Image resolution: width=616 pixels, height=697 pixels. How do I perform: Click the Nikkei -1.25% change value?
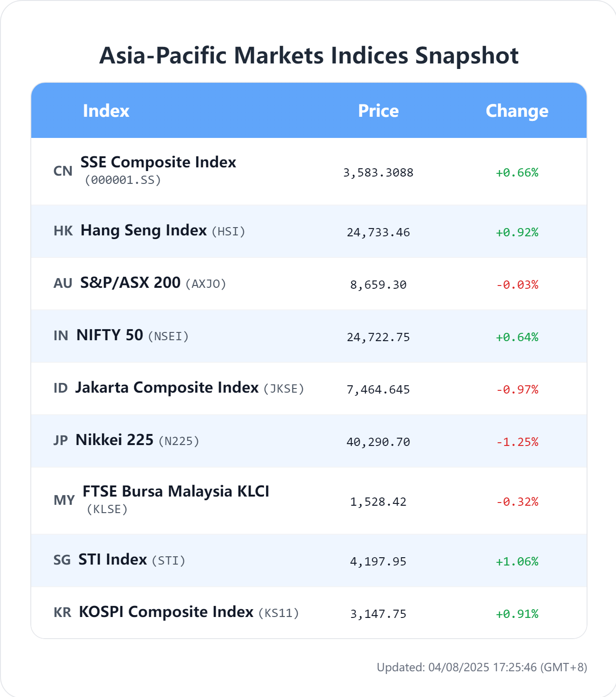[517, 442]
